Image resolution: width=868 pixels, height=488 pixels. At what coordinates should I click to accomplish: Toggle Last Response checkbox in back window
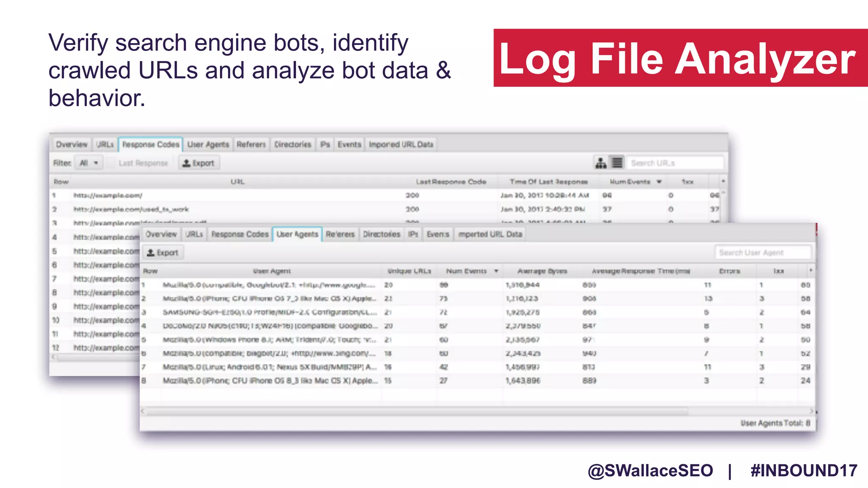tap(111, 163)
